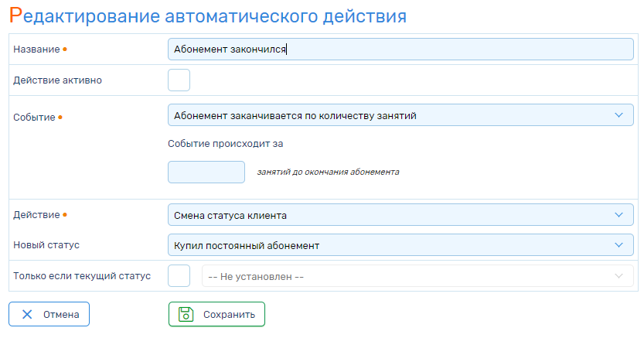This screenshot has width=644, height=338.
Task: Click the chevron of Купил постоянный абонемент
Action: point(618,244)
